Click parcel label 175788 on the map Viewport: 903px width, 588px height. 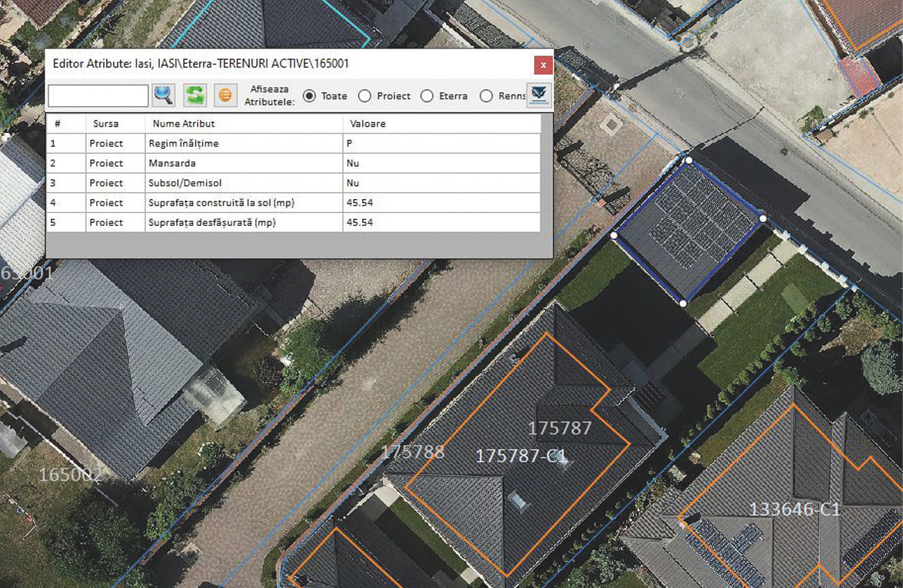413,451
